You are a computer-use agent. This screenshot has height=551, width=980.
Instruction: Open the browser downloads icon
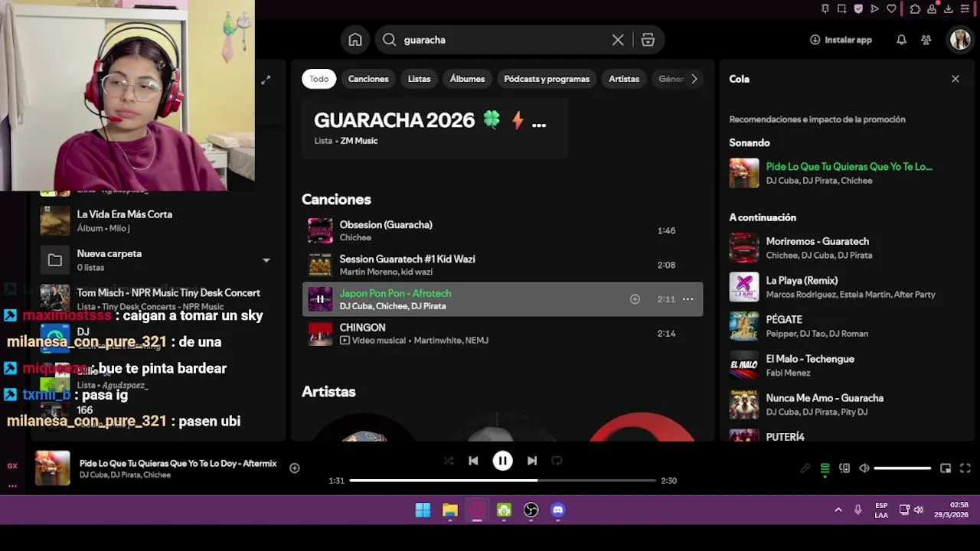(x=949, y=8)
